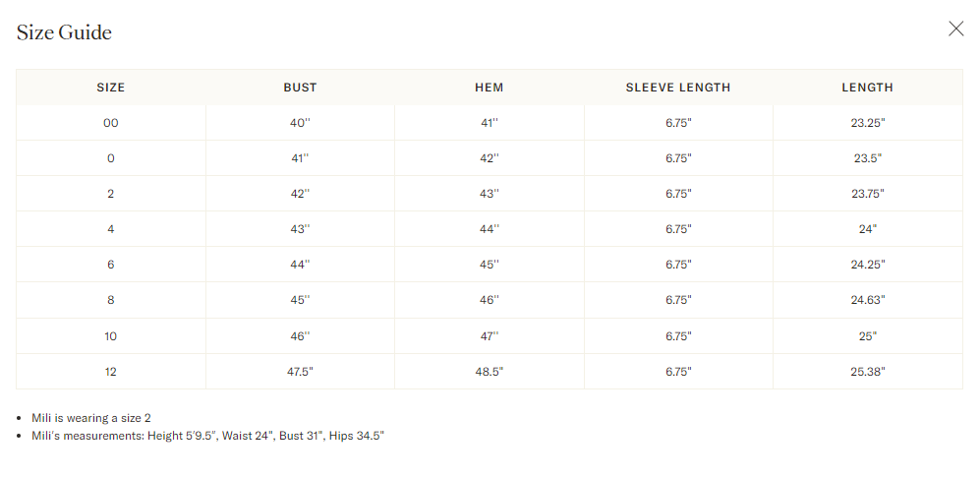Click the hem measurement for size 6
Image resolution: width=980 pixels, height=477 pixels.
click(x=489, y=265)
